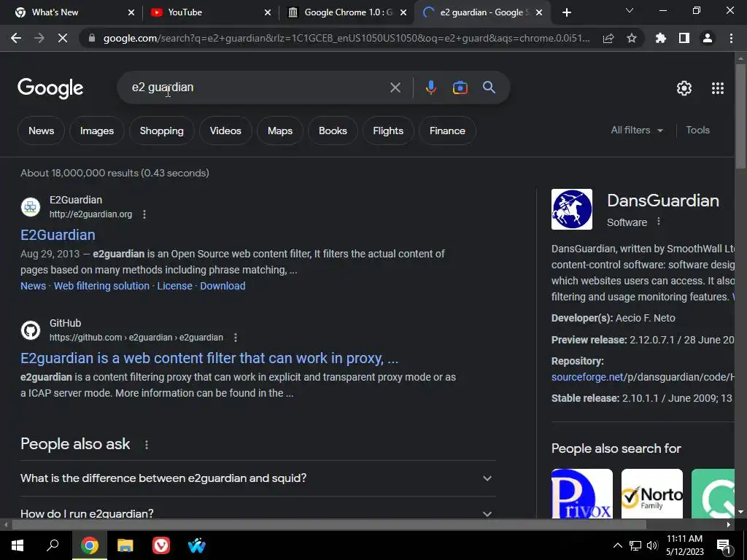Screen dimensions: 747x560
Task: Click the vertical page scrollbar
Action: (x=740, y=116)
